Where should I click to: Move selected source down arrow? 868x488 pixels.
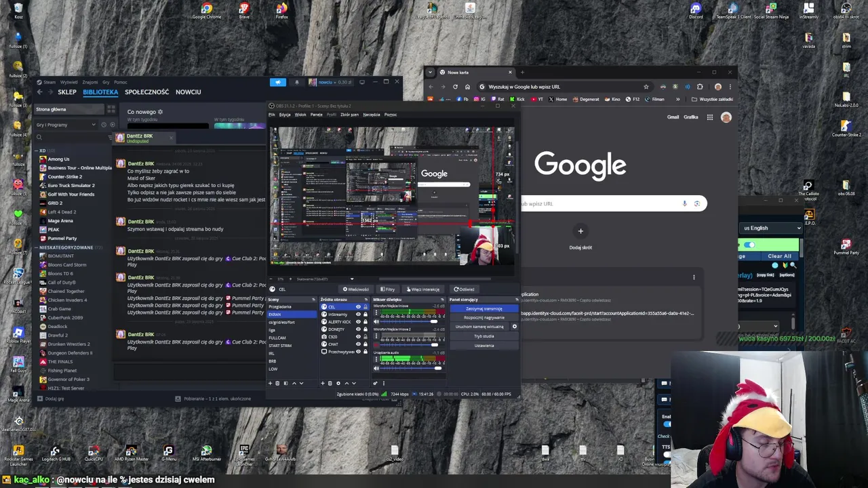tap(354, 383)
